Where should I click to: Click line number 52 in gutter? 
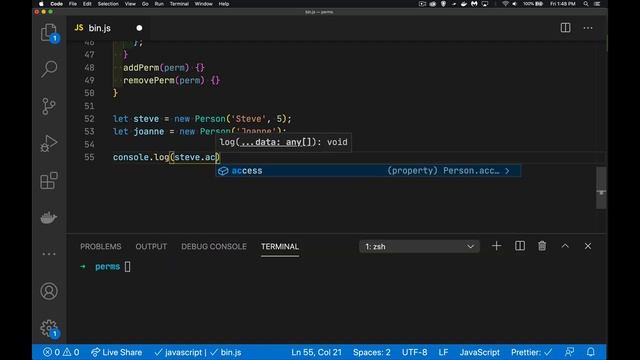[89, 119]
